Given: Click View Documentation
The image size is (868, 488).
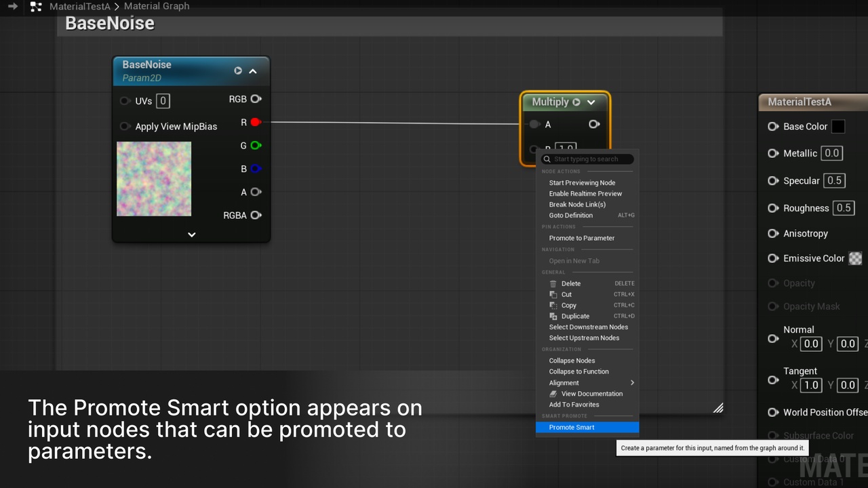Looking at the screenshot, I should 587,394.
